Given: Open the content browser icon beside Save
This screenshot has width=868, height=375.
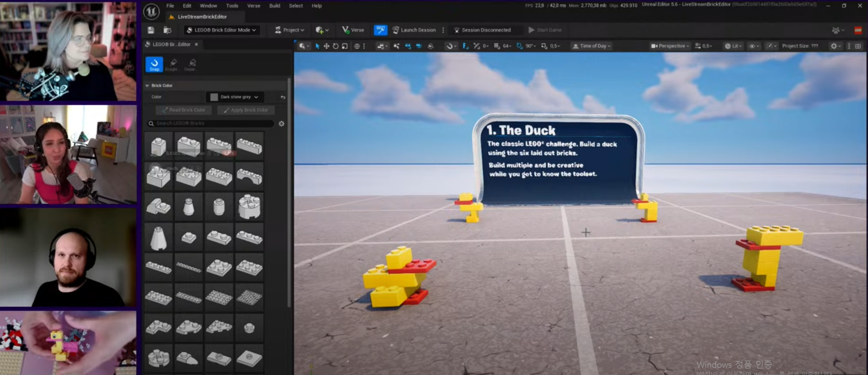Looking at the screenshot, I should [167, 30].
